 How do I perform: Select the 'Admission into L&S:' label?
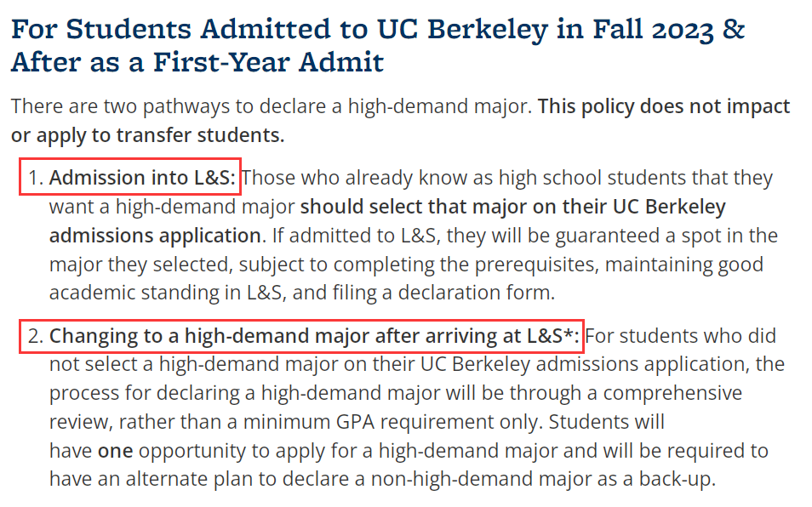pos(142,178)
